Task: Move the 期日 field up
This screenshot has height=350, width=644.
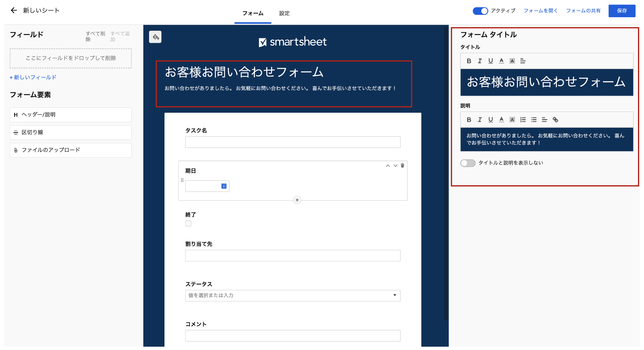Action: (388, 166)
